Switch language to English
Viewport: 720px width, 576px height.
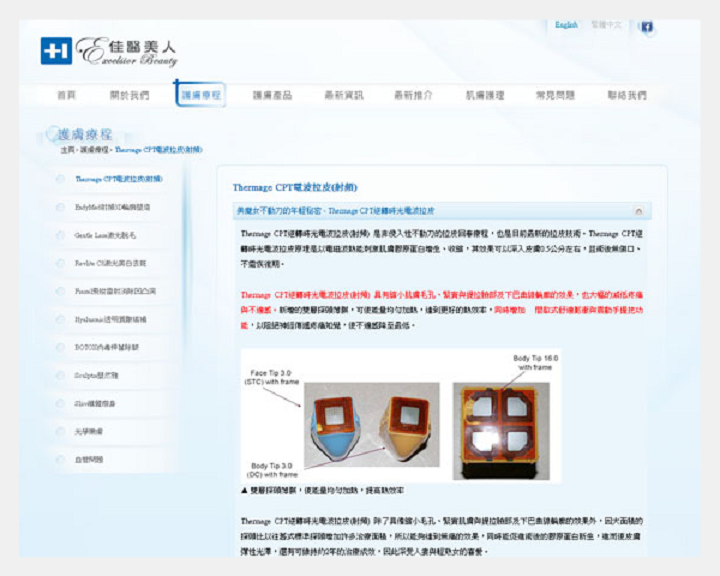[x=566, y=25]
